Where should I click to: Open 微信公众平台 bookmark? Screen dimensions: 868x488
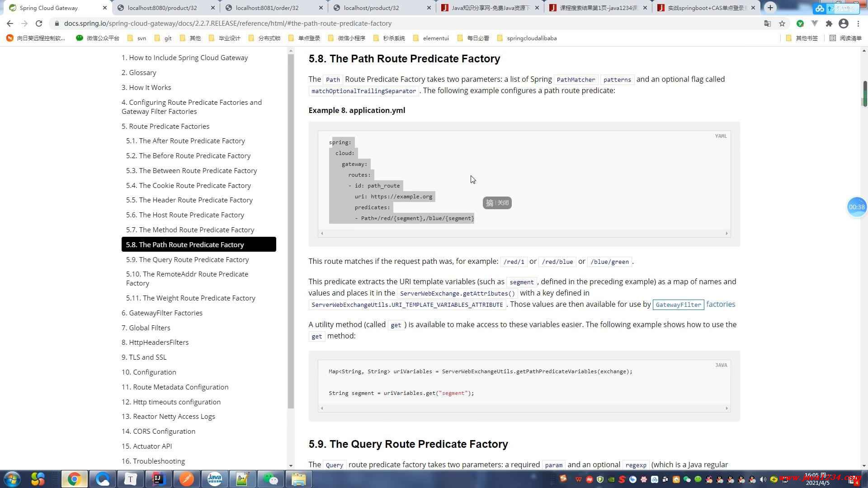[98, 38]
